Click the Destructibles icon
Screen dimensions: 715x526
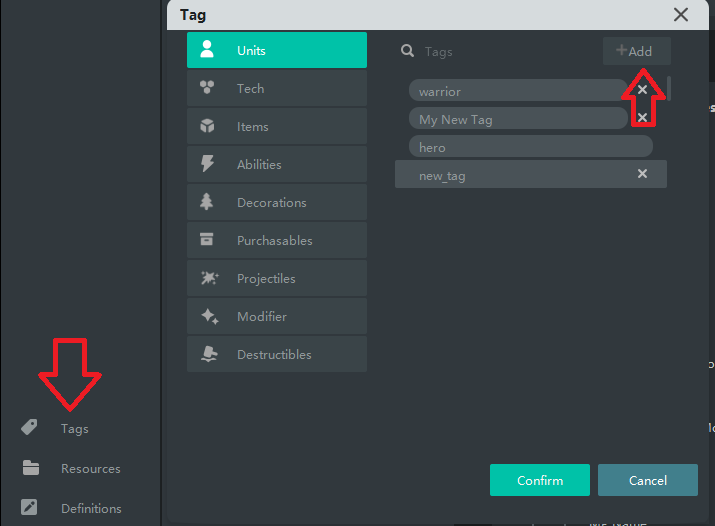209,354
